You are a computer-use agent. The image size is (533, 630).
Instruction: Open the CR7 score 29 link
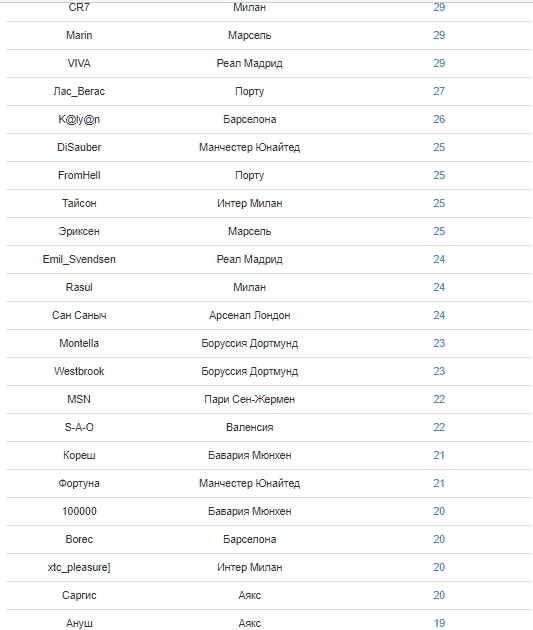tap(439, 7)
